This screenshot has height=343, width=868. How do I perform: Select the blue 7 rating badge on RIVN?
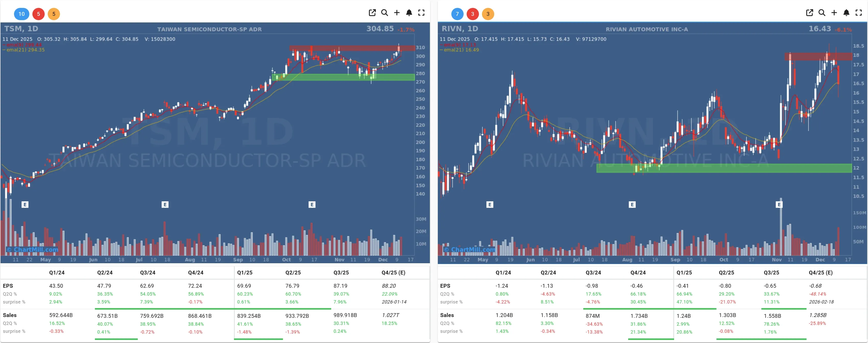pos(457,14)
